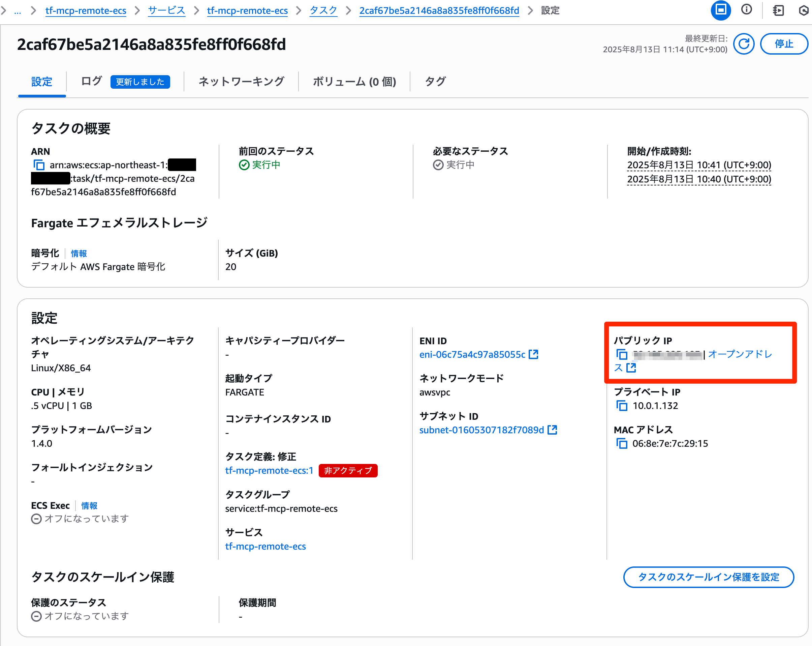The width and height of the screenshot is (812, 646).
Task: Click タスクのスケールイン保護を設定 button
Action: 709,577
